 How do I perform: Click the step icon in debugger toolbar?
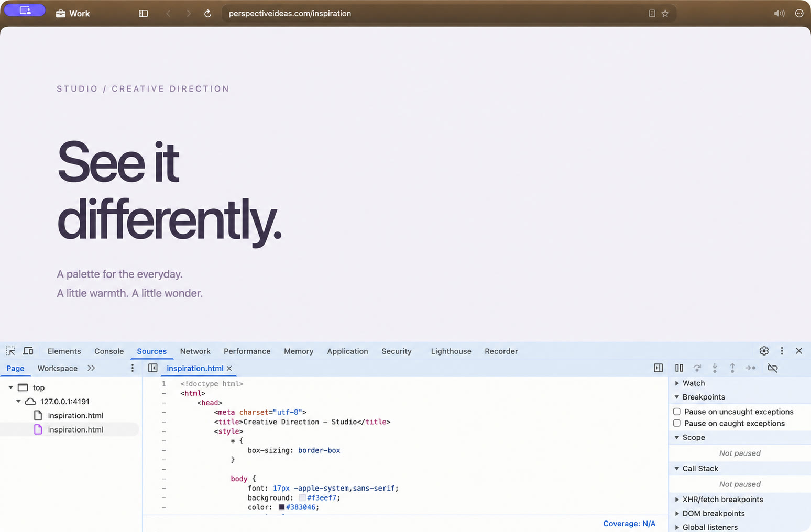[x=750, y=368]
